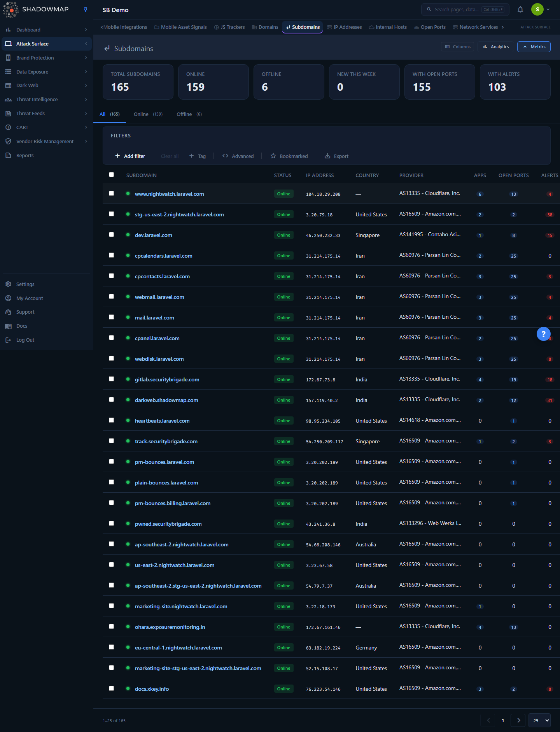Image resolution: width=560 pixels, height=732 pixels.
Task: Open the JS Trackers tab
Action: pos(229,27)
